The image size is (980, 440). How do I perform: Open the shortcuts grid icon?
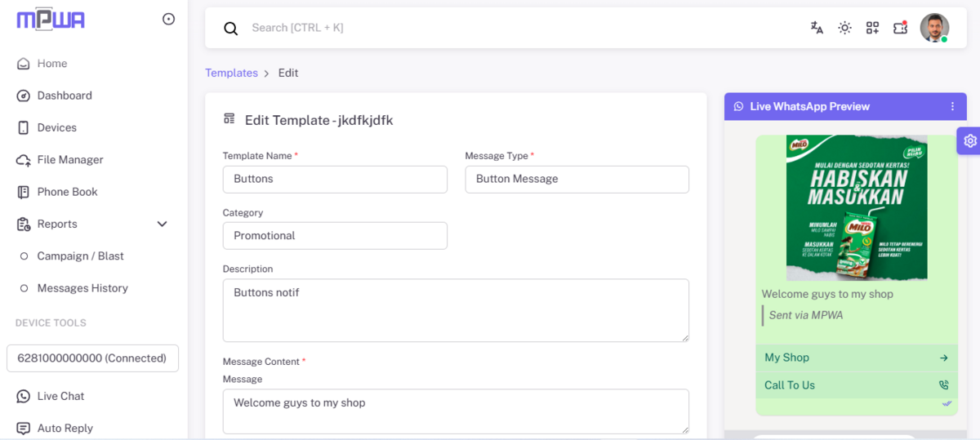tap(872, 28)
